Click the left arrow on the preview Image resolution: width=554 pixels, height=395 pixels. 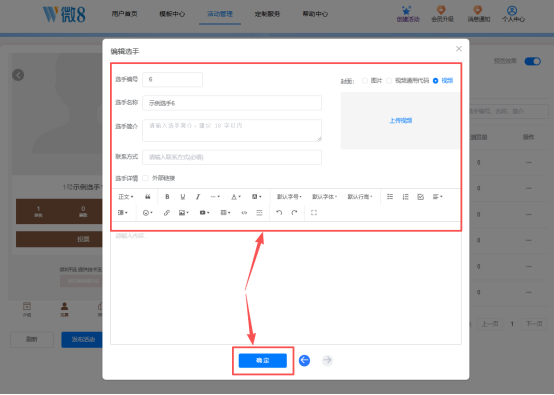(x=18, y=75)
